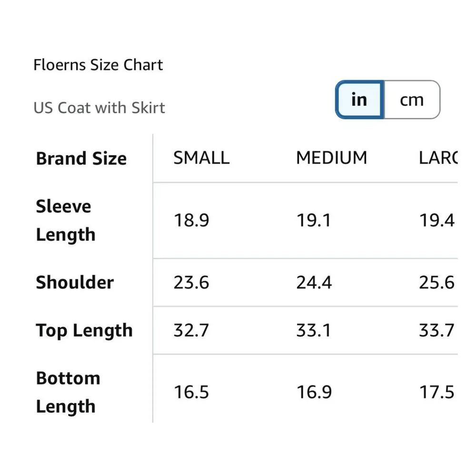Select the Brand Size row header
The height and width of the screenshot is (476, 476).
[81, 159]
